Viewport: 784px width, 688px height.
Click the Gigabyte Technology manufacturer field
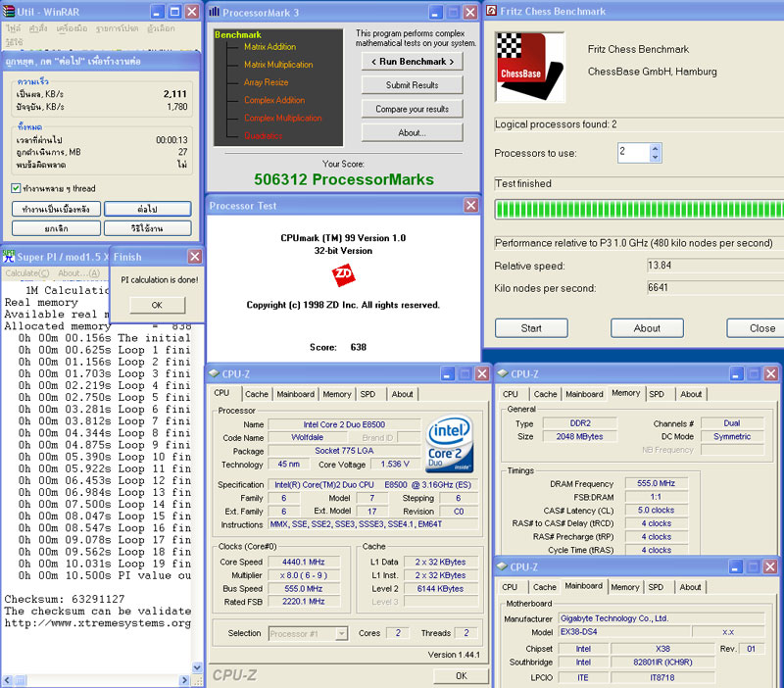pos(661,618)
